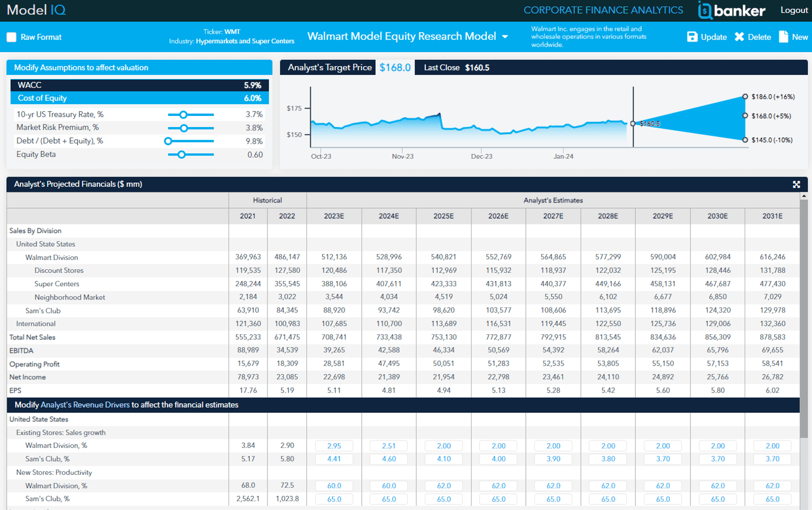
Task: Click Corporate Finance Analytics heading
Action: tap(603, 10)
